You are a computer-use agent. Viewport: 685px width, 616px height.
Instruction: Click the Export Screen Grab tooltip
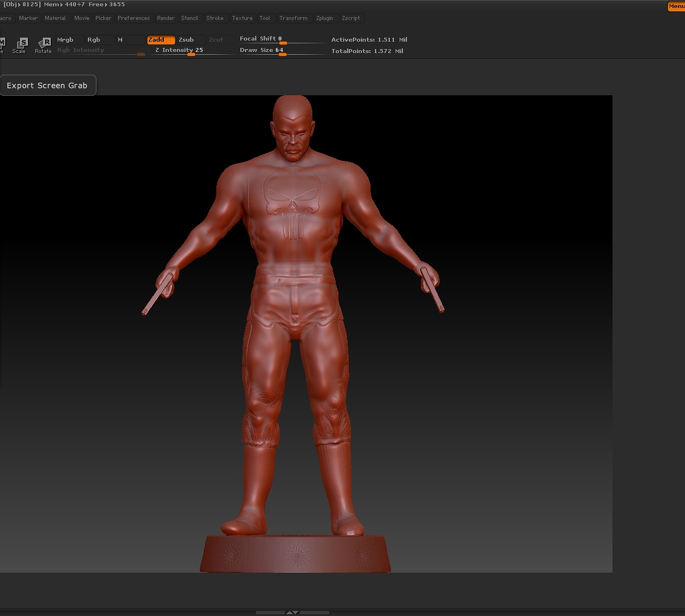47,86
